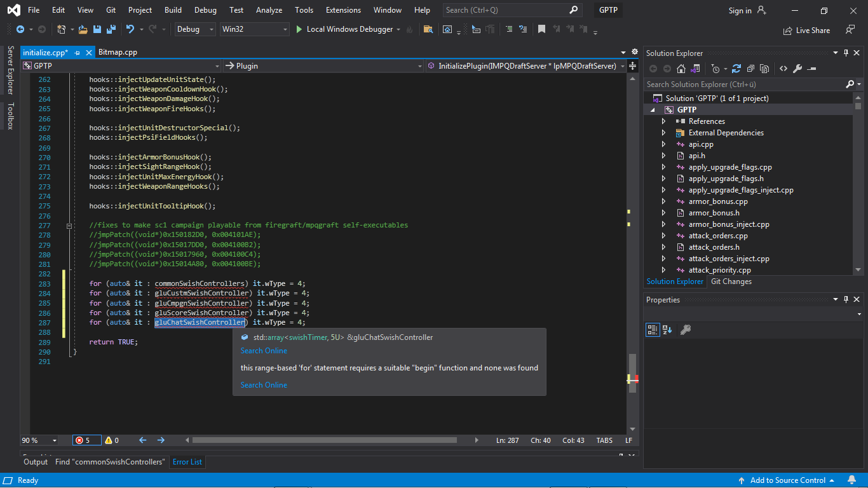868x488 pixels.
Task: Switch to the Bitmap.cpp tab
Action: pyautogui.click(x=118, y=52)
